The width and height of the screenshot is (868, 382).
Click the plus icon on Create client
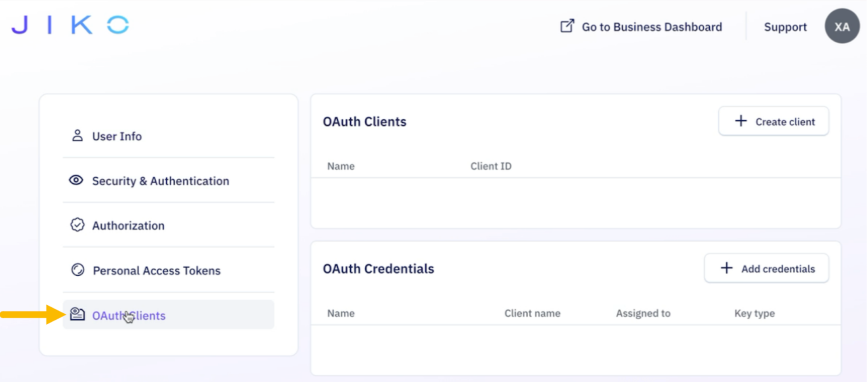click(740, 121)
